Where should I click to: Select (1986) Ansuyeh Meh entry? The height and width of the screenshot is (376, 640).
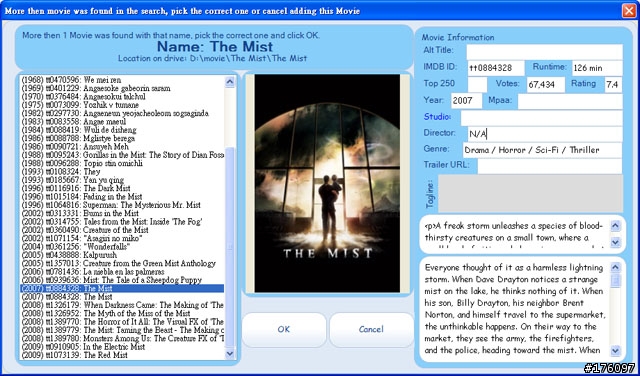coord(122,147)
